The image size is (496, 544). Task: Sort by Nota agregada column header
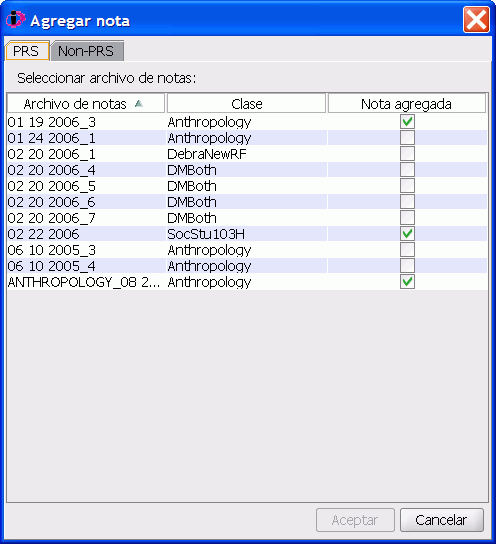[407, 103]
